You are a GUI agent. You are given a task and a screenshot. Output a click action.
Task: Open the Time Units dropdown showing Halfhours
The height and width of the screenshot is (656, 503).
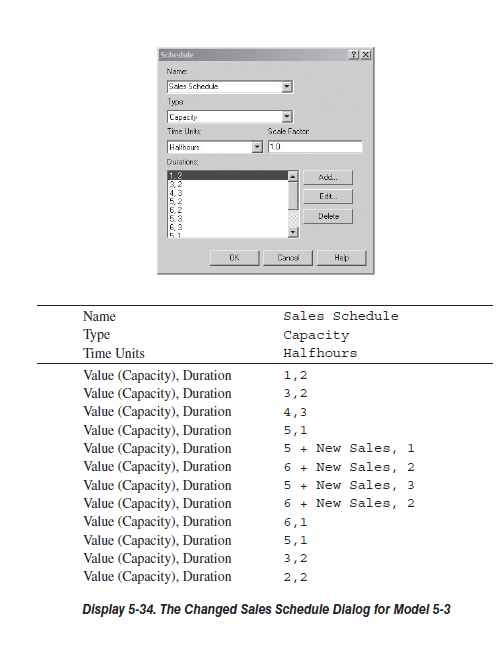click(x=257, y=147)
